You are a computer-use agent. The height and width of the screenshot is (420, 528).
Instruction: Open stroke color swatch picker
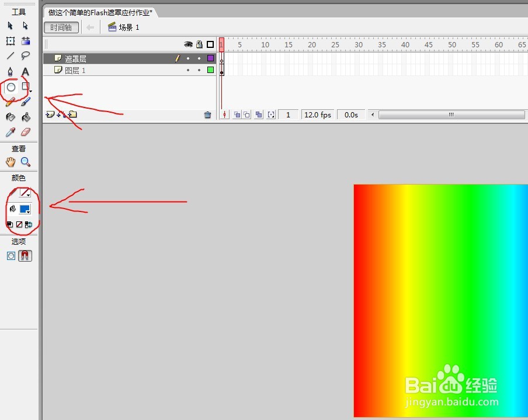tap(25, 193)
